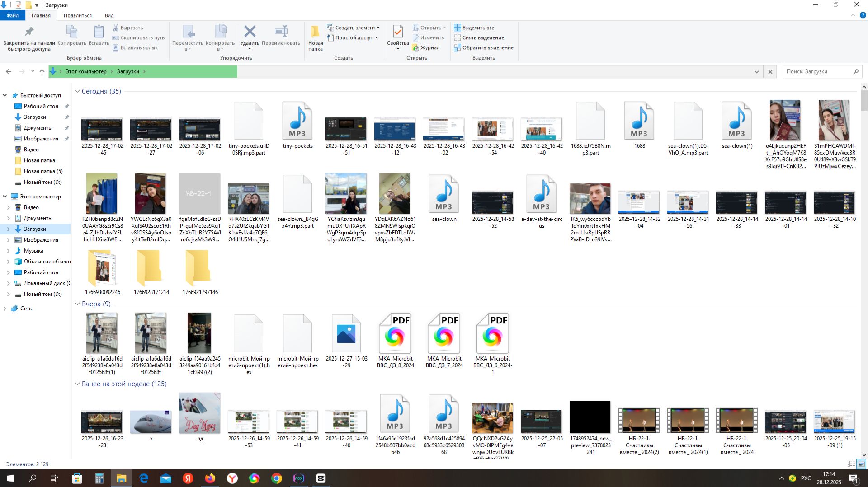Open Google Chrome from taskbar

277,478
